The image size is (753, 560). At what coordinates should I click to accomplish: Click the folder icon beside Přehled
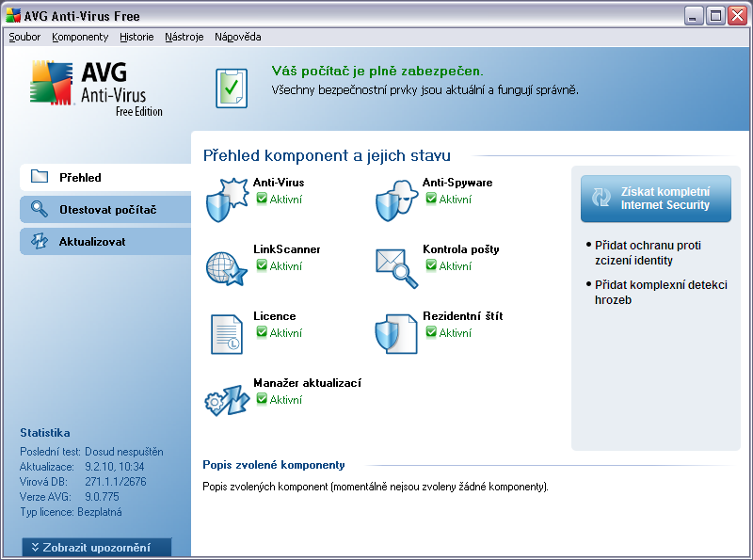click(x=40, y=176)
